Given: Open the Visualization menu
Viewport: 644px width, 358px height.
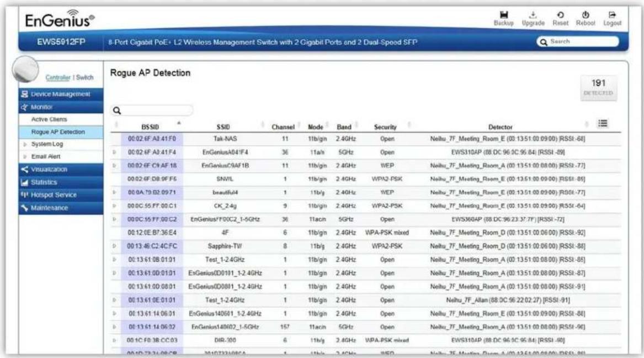Looking at the screenshot, I should point(61,170).
